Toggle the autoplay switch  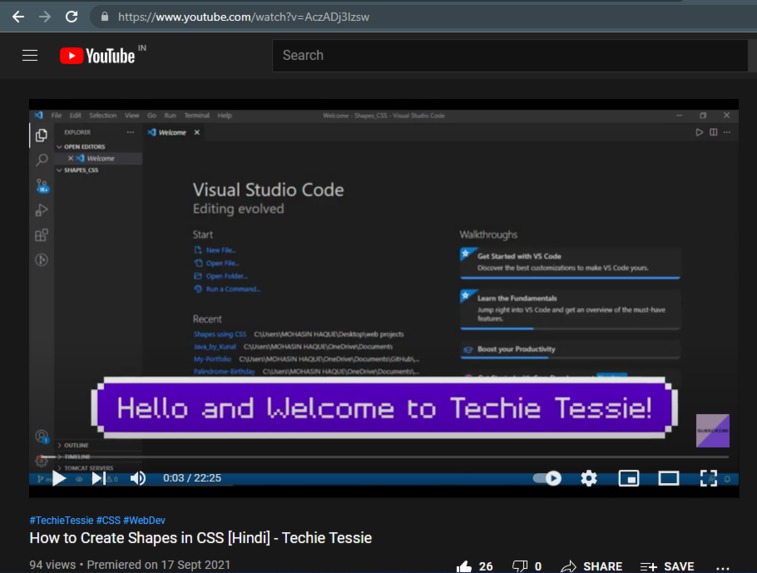tap(547, 478)
